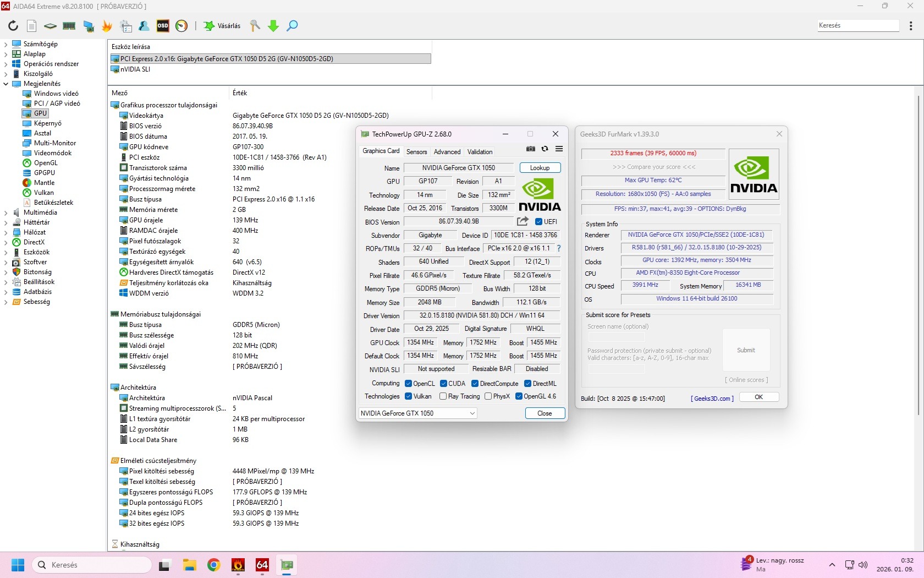Viewport: 924px width, 578px height.
Task: Focus the AIDA64 Keresés search field
Action: [x=858, y=25]
